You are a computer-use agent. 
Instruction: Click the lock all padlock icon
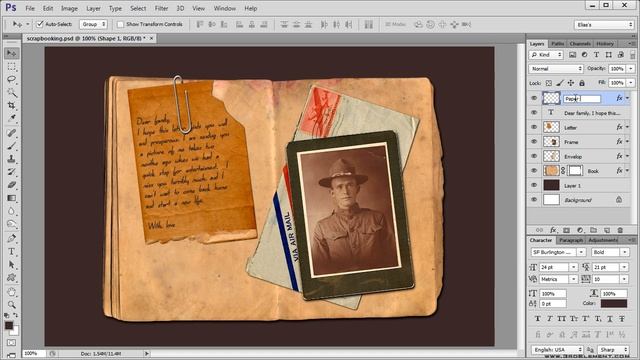[582, 83]
